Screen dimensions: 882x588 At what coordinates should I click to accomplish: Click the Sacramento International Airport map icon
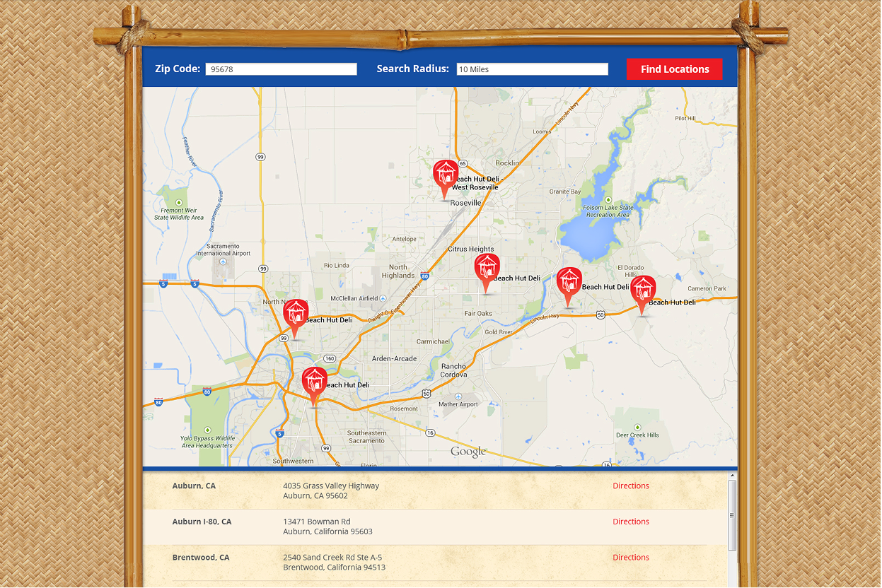[224, 260]
